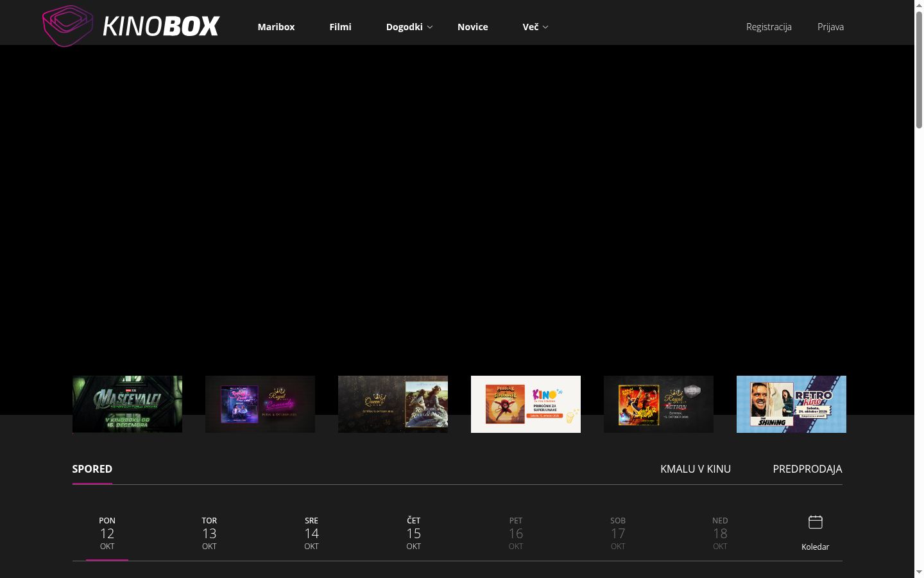Open the Novice menu item
924x578 pixels.
(473, 27)
